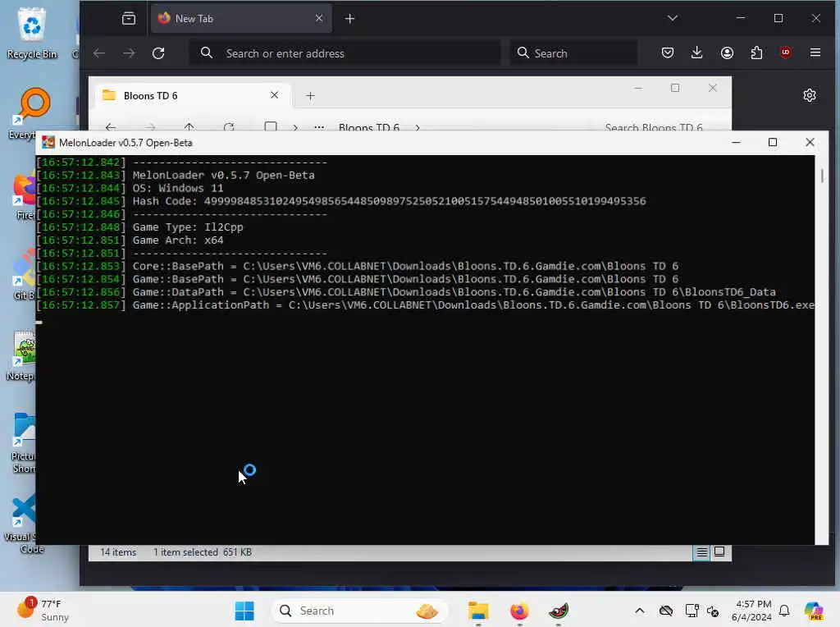Switch Explorer to details view
This screenshot has height=627, width=840.
pyautogui.click(x=702, y=552)
